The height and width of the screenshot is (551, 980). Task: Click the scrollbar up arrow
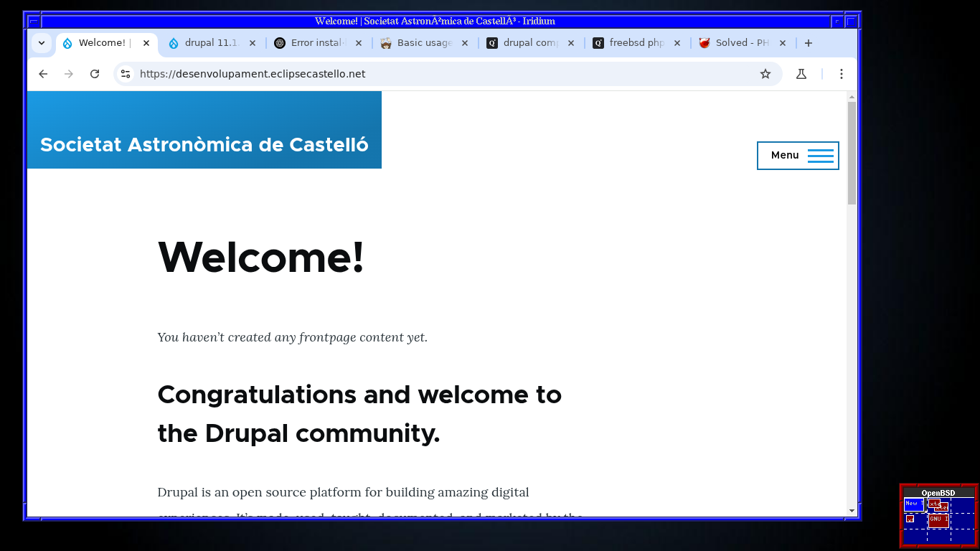(x=852, y=96)
